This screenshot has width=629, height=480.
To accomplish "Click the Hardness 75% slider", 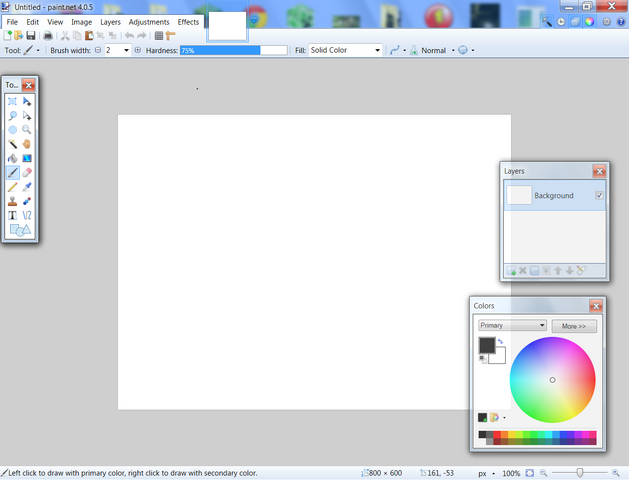I will pos(233,50).
